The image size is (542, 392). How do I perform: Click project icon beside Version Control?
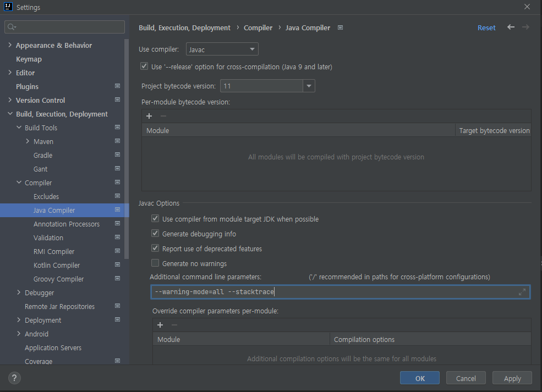pos(118,100)
